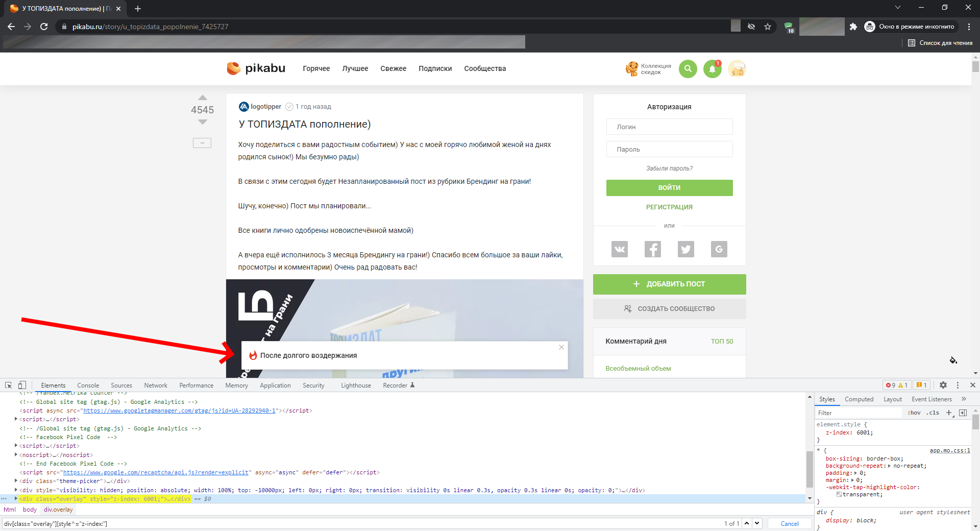The width and height of the screenshot is (980, 531).
Task: Select the Inspect element tool in DevTools
Action: [x=8, y=385]
